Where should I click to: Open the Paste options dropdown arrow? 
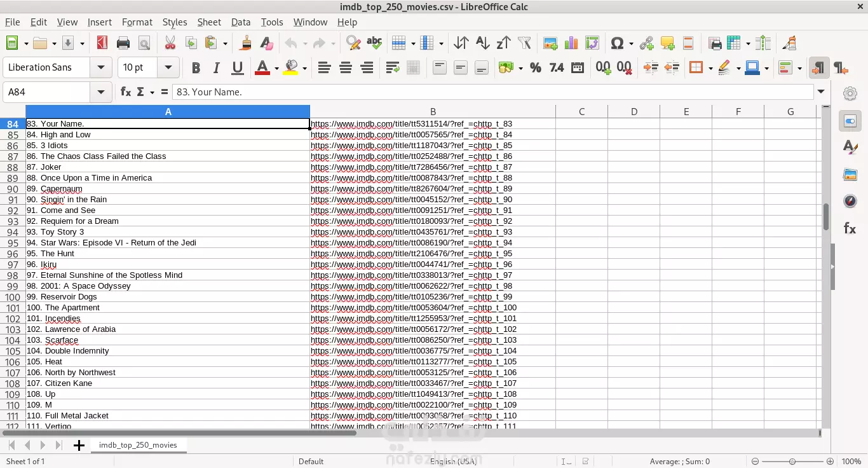(x=226, y=43)
